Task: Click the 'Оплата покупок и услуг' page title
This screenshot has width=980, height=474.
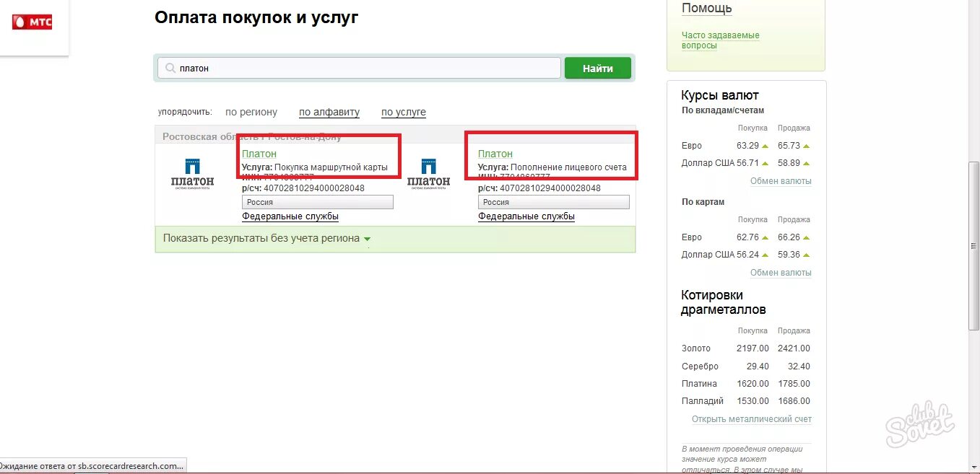Action: 256,18
